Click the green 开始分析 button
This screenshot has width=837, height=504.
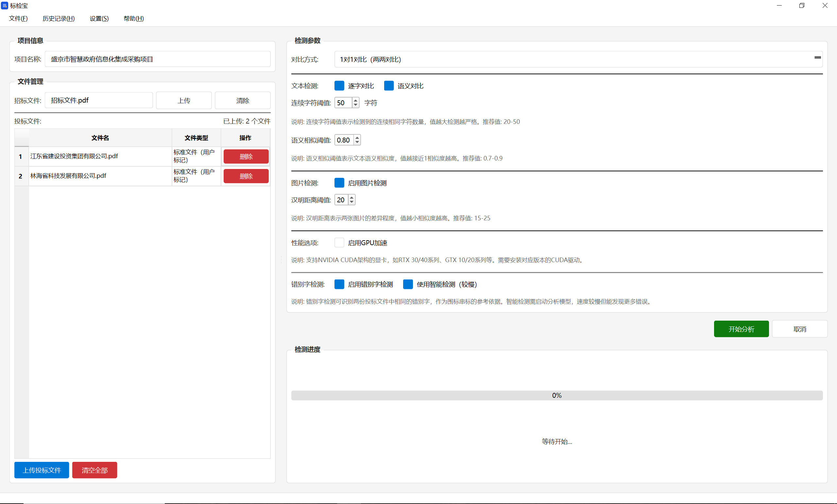click(x=741, y=329)
